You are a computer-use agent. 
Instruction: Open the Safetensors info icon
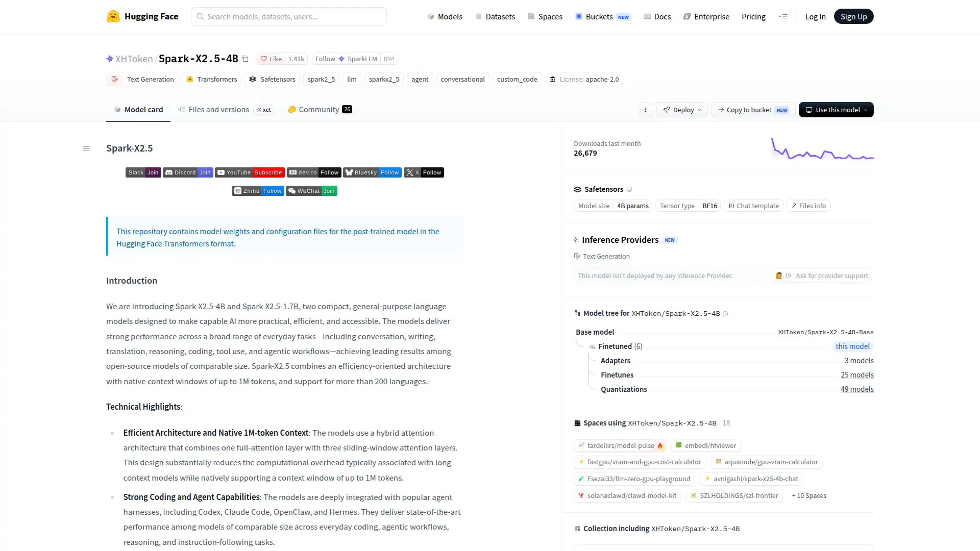click(x=629, y=189)
